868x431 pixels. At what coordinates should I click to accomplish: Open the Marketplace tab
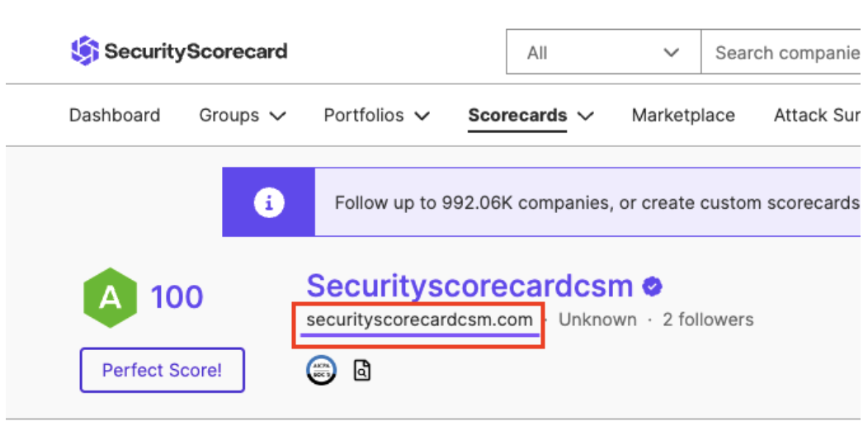coord(684,116)
